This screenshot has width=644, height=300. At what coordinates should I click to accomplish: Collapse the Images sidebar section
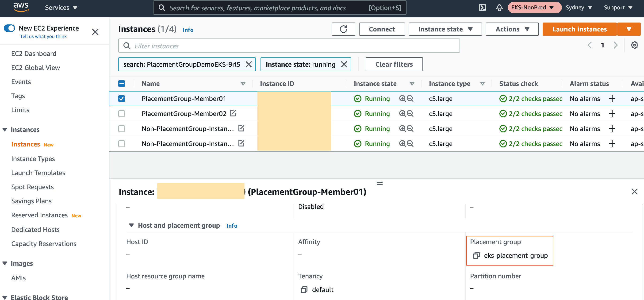(5, 264)
